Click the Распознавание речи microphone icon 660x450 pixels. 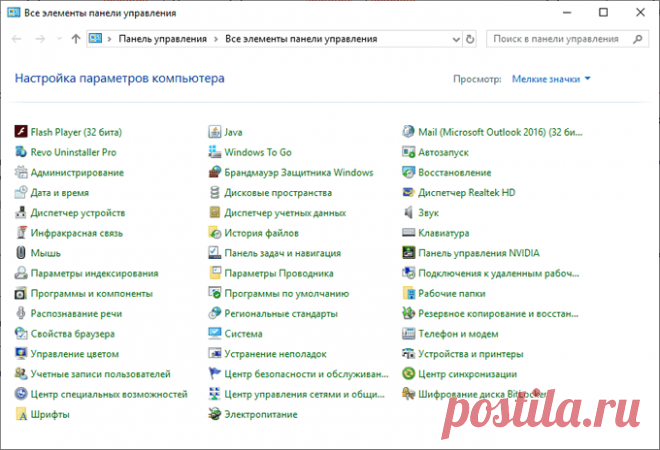(21, 313)
